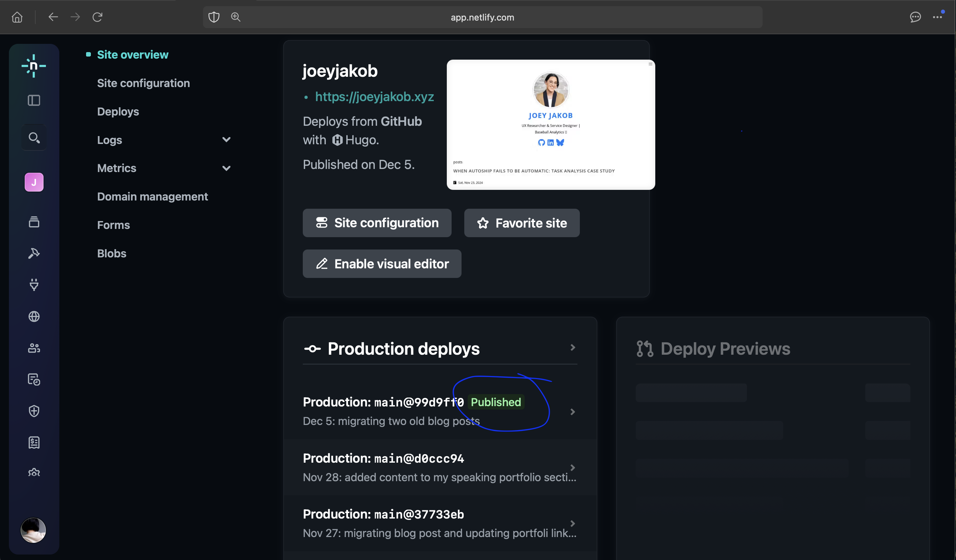This screenshot has width=956, height=560.
Task: Click the Netlify logo in sidebar
Action: (x=34, y=66)
